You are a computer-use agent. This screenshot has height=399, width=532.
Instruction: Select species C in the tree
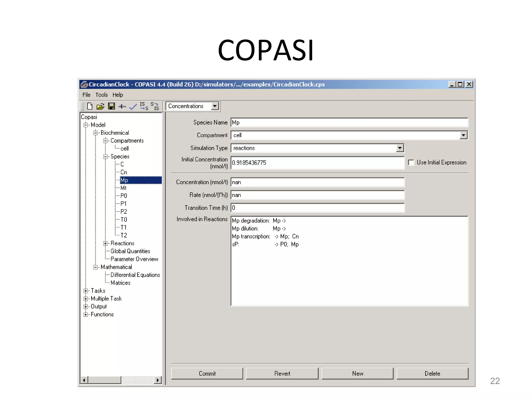[x=122, y=164]
